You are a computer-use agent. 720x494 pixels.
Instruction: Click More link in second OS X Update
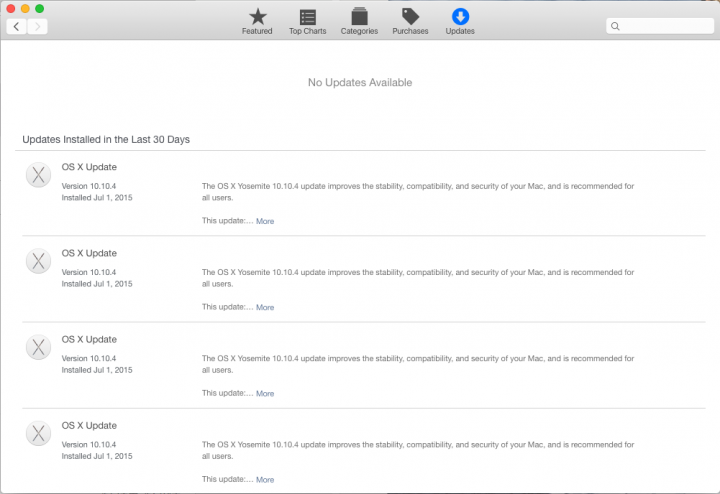coord(265,308)
